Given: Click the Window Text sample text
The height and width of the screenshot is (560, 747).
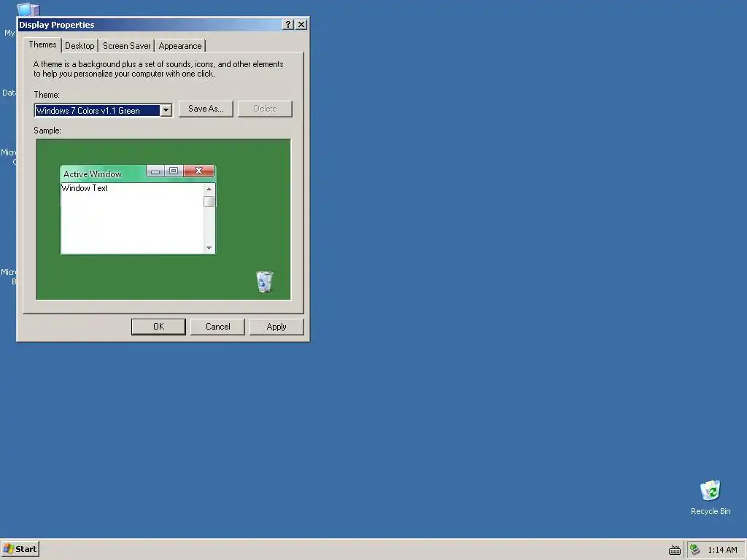Looking at the screenshot, I should (x=85, y=188).
